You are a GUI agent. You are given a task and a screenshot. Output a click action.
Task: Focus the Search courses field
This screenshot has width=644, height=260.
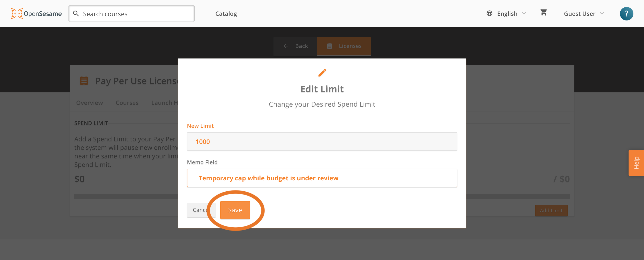(132, 13)
